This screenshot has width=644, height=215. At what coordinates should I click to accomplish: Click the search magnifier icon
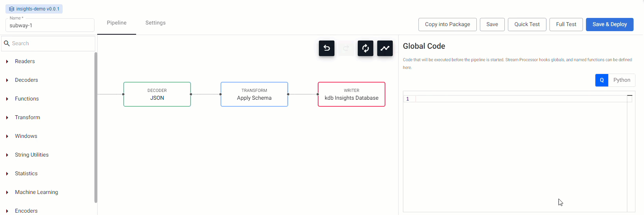[7, 44]
